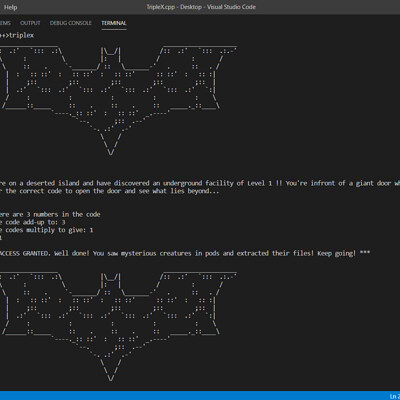Click the ACCESS GRANTED message line
The image size is (400, 400).
pyautogui.click(x=185, y=253)
